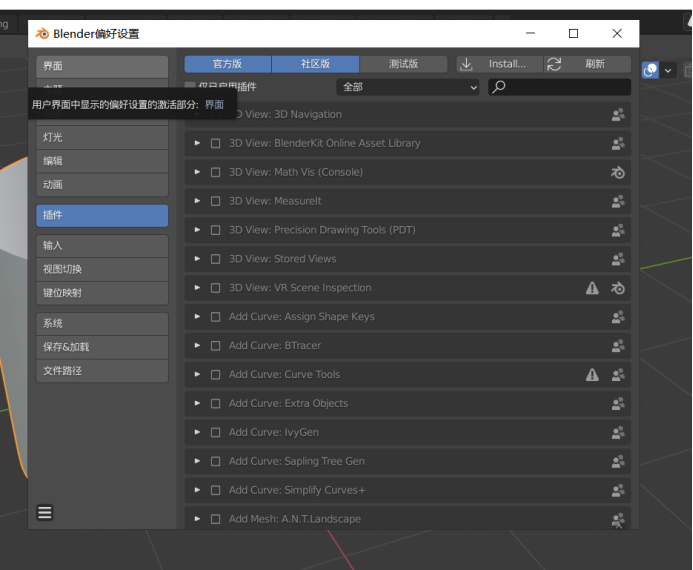This screenshot has width=693, height=570.
Task: Click community icon beside Sapling Tree Gen
Action: [x=618, y=462]
